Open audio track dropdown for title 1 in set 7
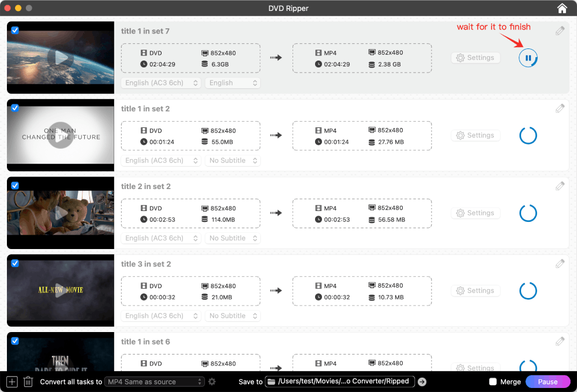 click(x=162, y=83)
